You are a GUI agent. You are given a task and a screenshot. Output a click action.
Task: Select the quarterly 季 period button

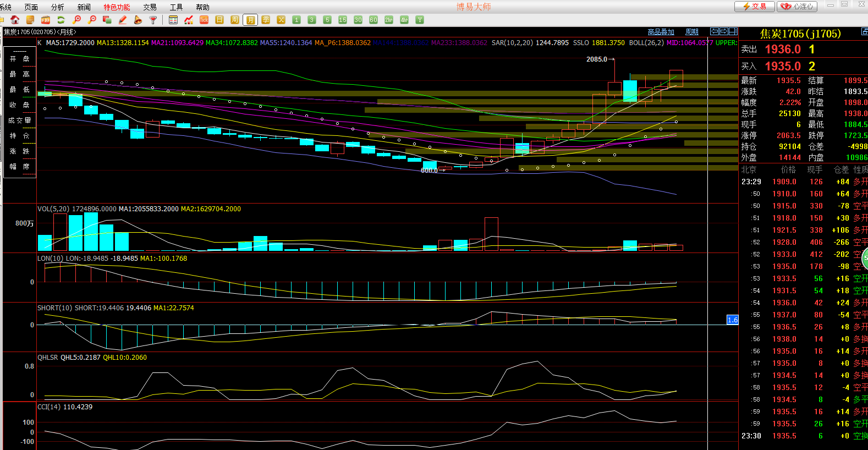pyautogui.click(x=266, y=20)
